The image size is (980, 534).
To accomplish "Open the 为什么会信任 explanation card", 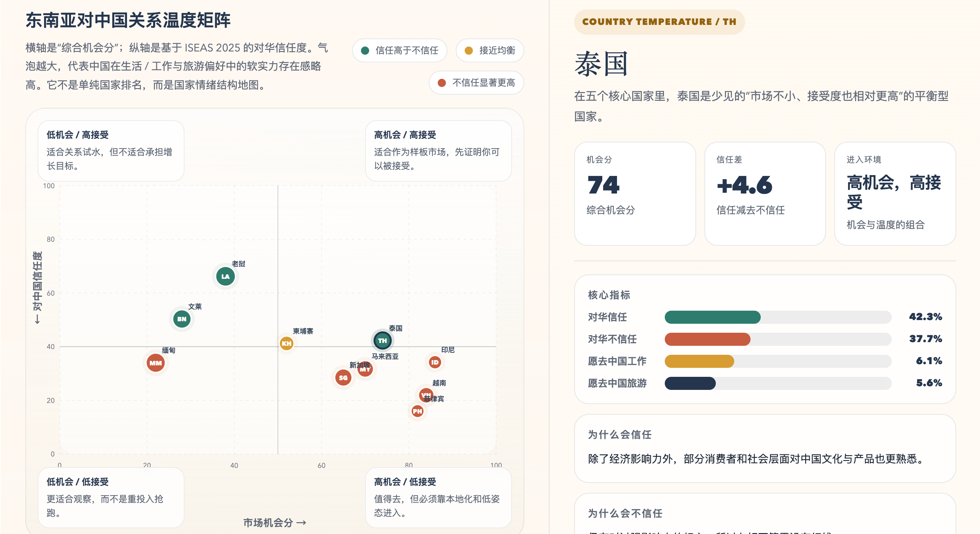I will (x=764, y=448).
